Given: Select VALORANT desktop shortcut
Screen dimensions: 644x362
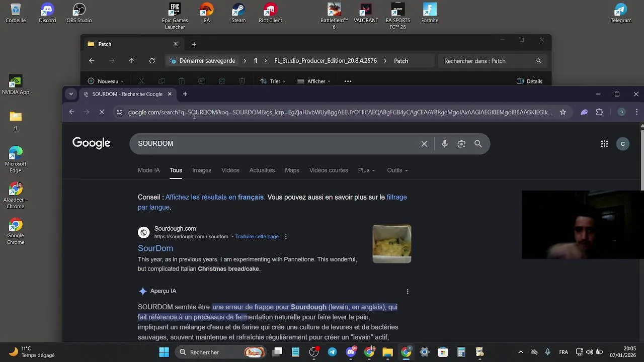Looking at the screenshot, I should (366, 14).
